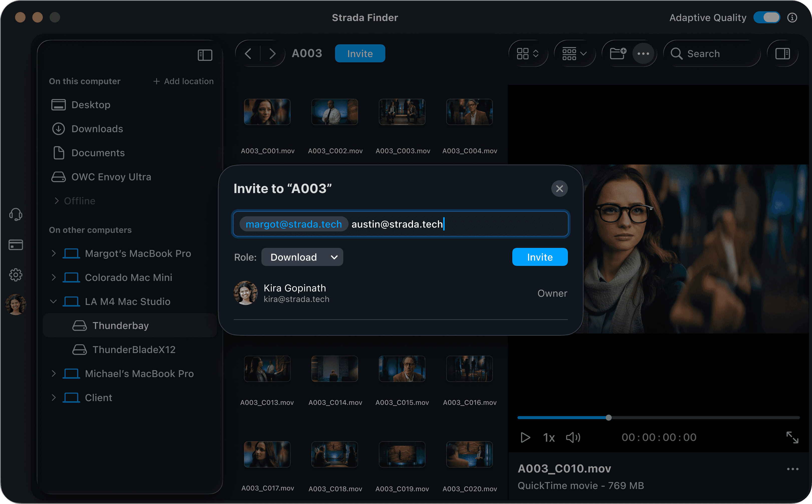812x504 pixels.
Task: Mute the preview volume icon
Action: click(573, 437)
